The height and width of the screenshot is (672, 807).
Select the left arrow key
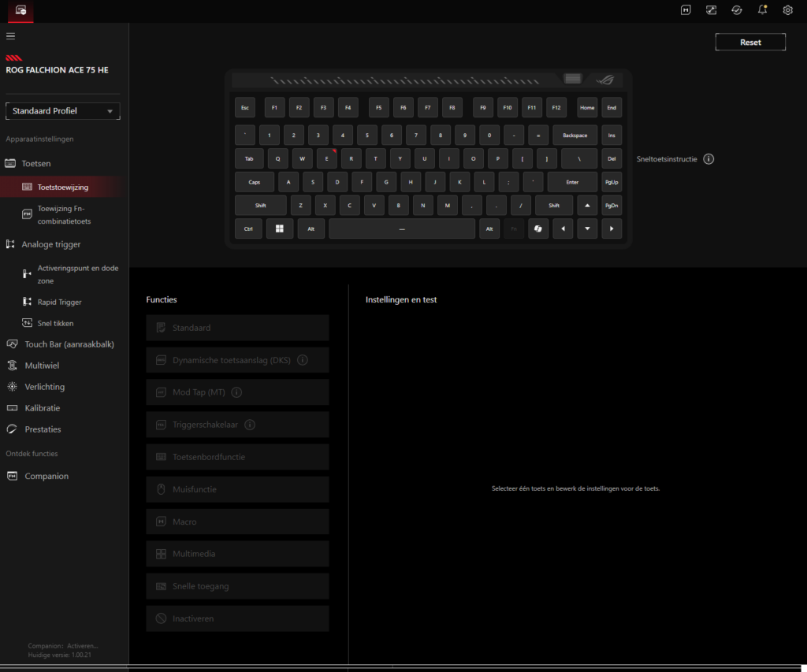click(563, 228)
